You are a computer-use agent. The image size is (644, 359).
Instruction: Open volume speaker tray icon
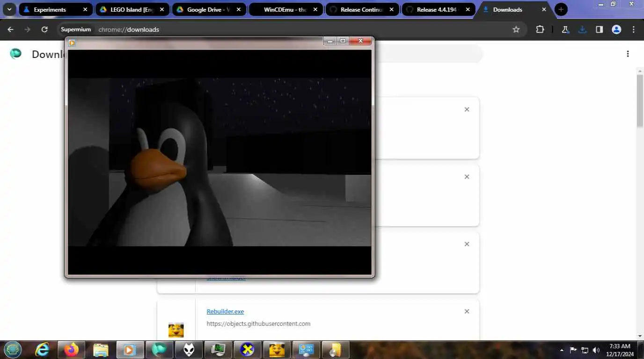click(596, 350)
